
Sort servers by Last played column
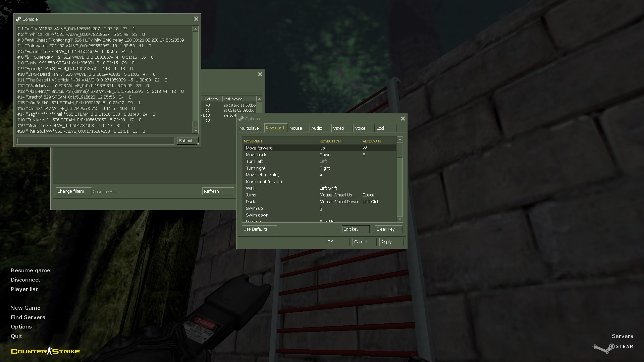tap(239, 99)
